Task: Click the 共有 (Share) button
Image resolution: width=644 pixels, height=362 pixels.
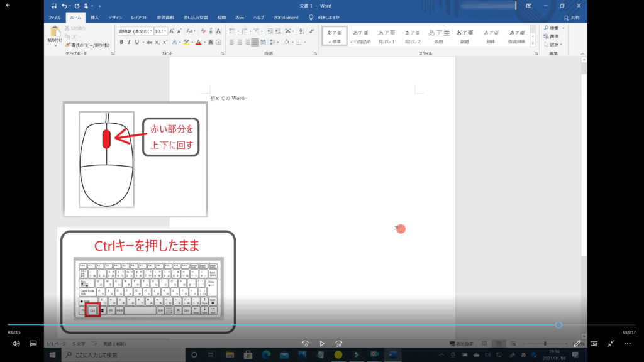Action: click(x=571, y=18)
